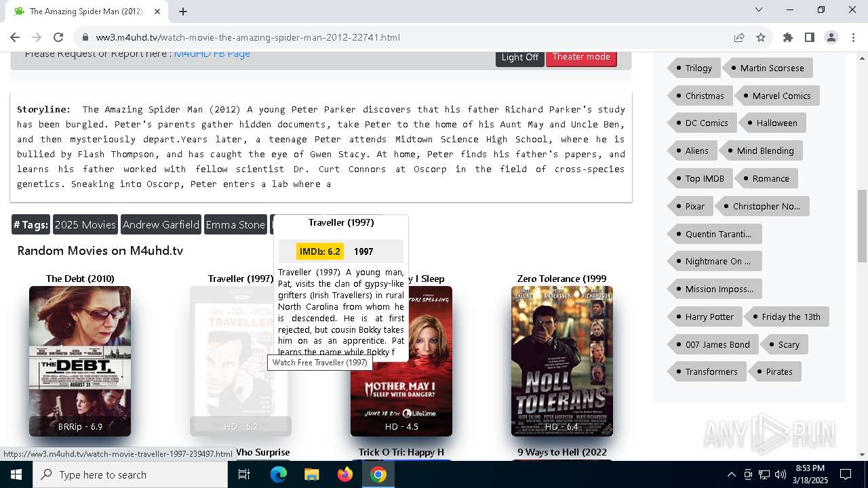Click the address bar URL
868x488 pixels.
click(x=248, y=37)
